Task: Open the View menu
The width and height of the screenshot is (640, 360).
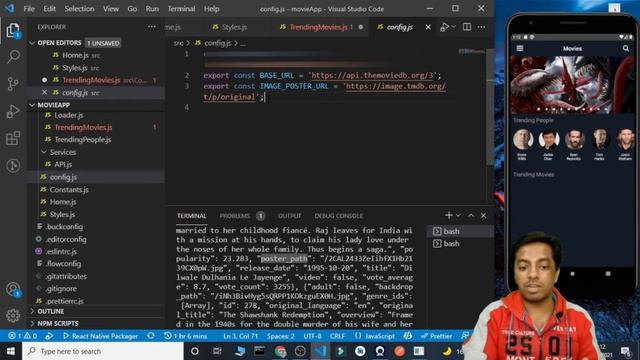Action: point(111,9)
